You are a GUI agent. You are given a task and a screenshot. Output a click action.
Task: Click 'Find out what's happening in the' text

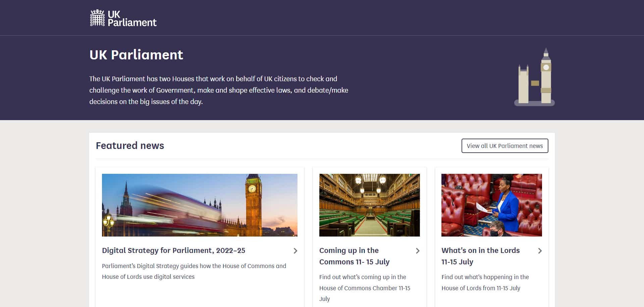coord(485,277)
